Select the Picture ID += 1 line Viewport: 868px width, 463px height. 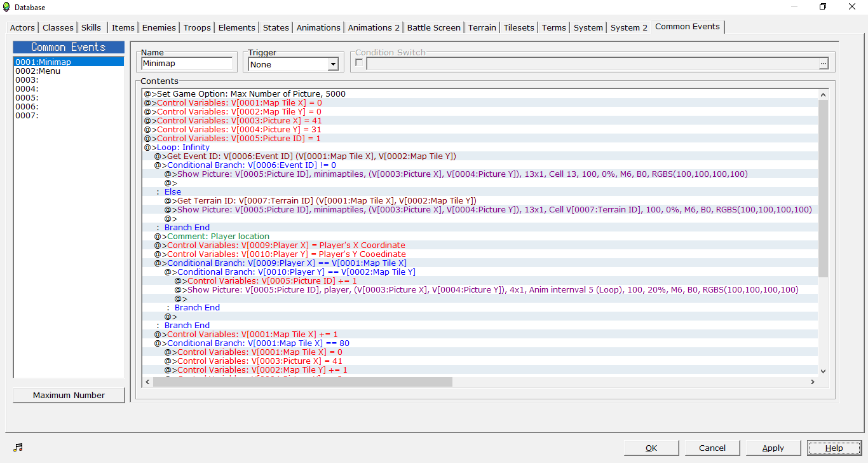(480, 280)
